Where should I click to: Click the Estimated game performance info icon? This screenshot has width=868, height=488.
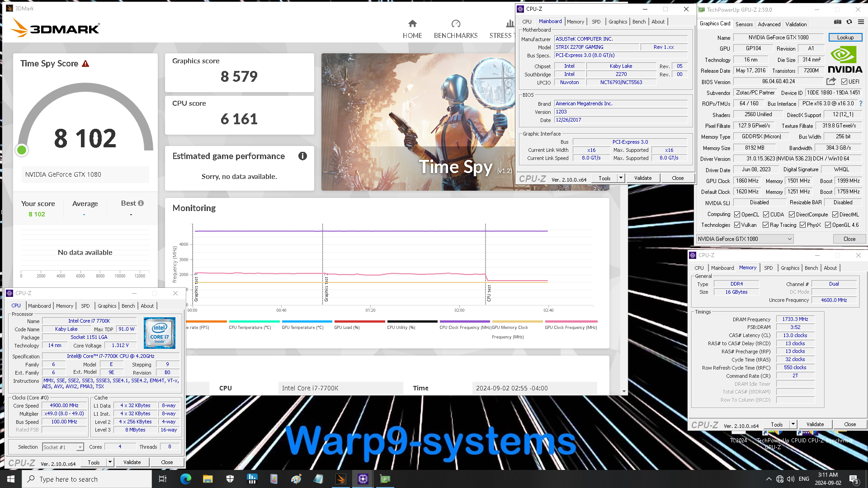pos(302,156)
